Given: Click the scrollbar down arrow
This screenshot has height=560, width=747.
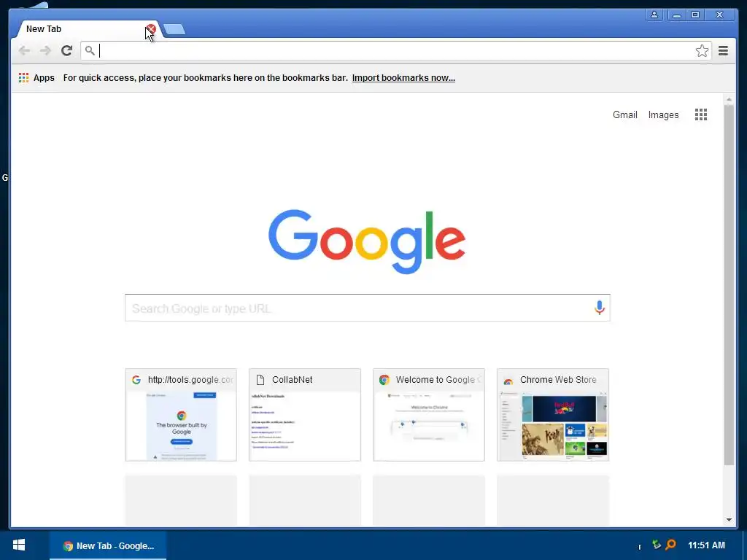Looking at the screenshot, I should (x=729, y=520).
